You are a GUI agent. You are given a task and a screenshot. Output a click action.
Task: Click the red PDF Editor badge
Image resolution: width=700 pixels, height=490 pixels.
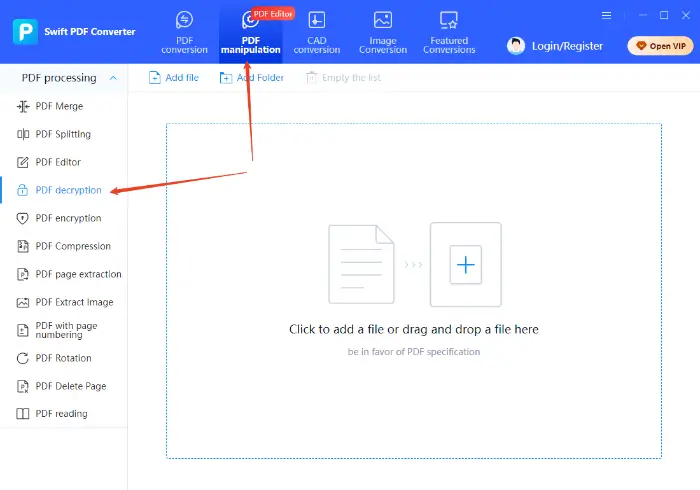click(x=273, y=14)
